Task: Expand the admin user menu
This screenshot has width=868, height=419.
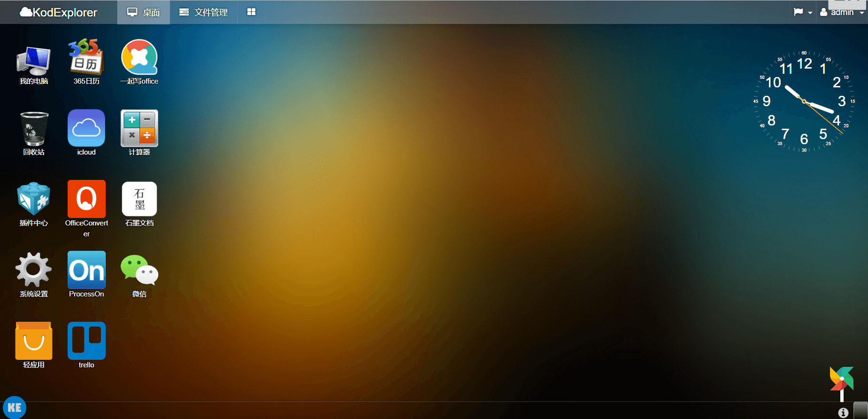Action: tap(842, 13)
